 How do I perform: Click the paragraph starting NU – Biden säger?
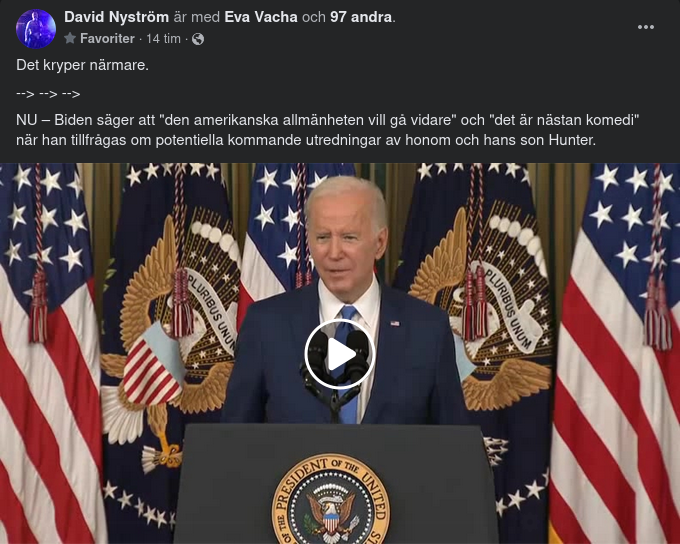tap(328, 130)
